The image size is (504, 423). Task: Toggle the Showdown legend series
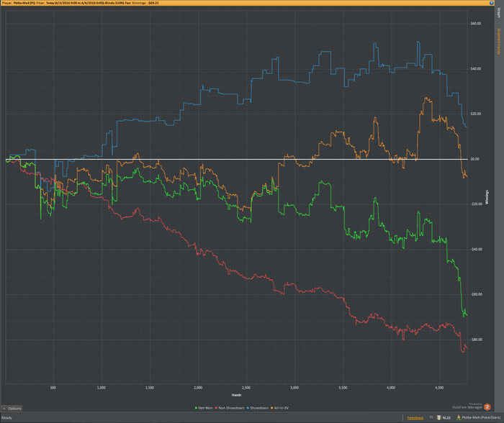[x=258, y=408]
